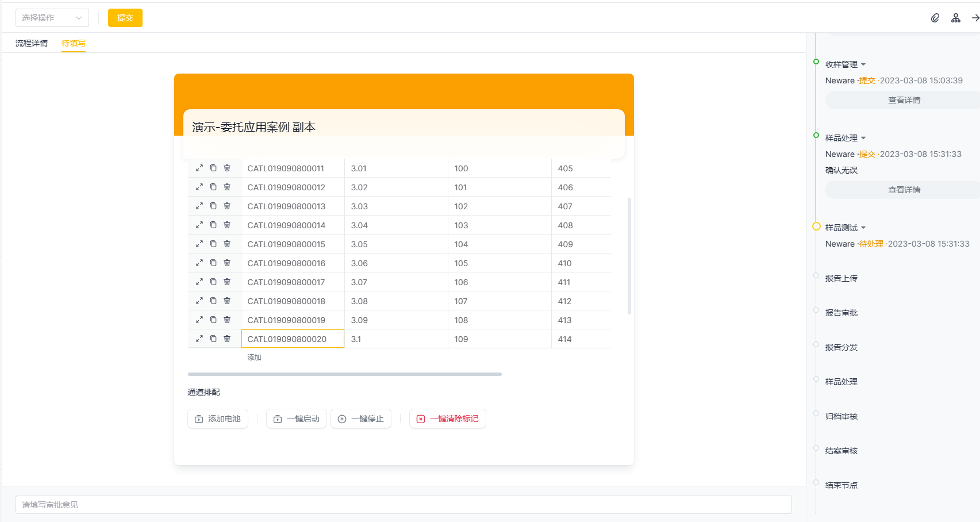The height and width of the screenshot is (522, 980).
Task: Click the cell with value 412
Action: (581, 301)
